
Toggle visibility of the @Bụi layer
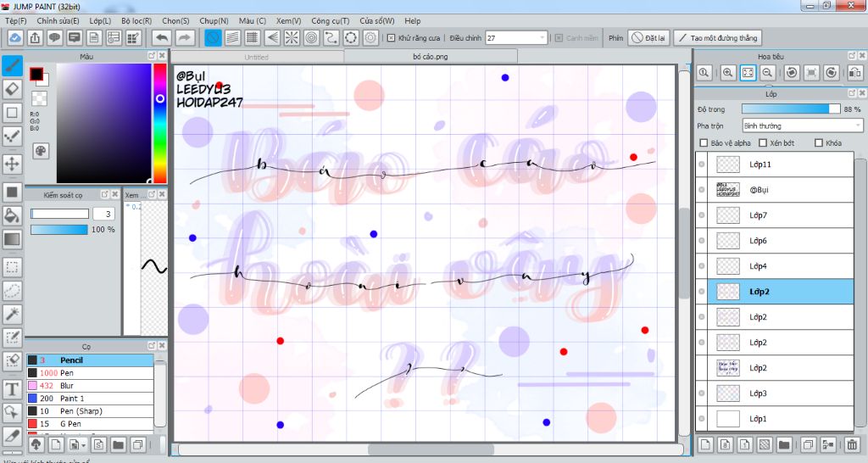(701, 190)
